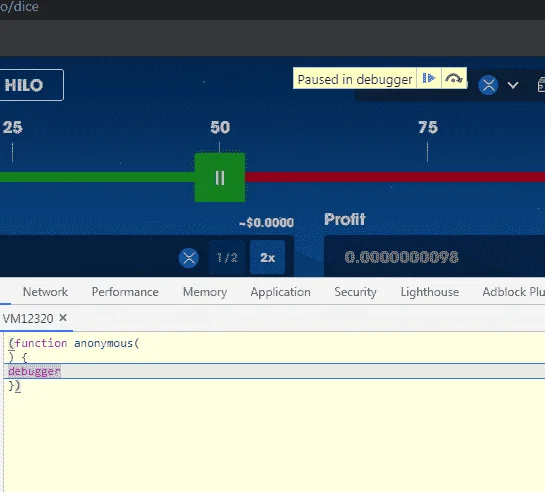
Task: Click the 75 marker on dice scale
Action: click(x=428, y=127)
